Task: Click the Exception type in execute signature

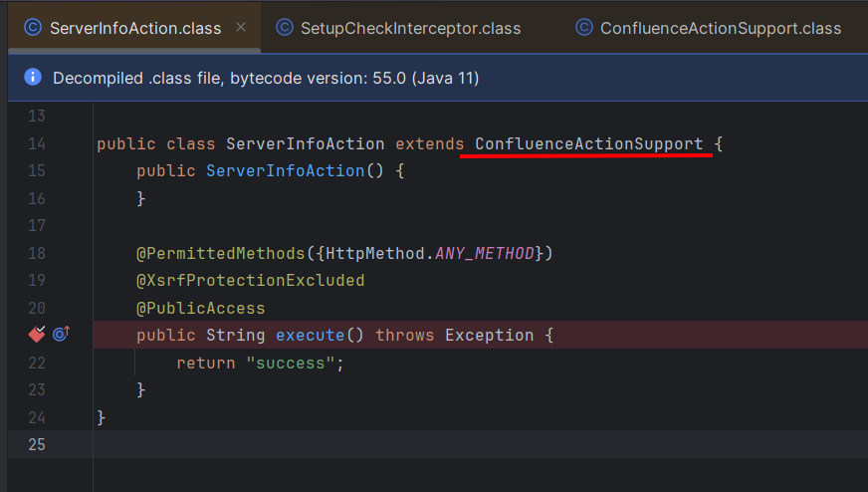Action: [490, 336]
